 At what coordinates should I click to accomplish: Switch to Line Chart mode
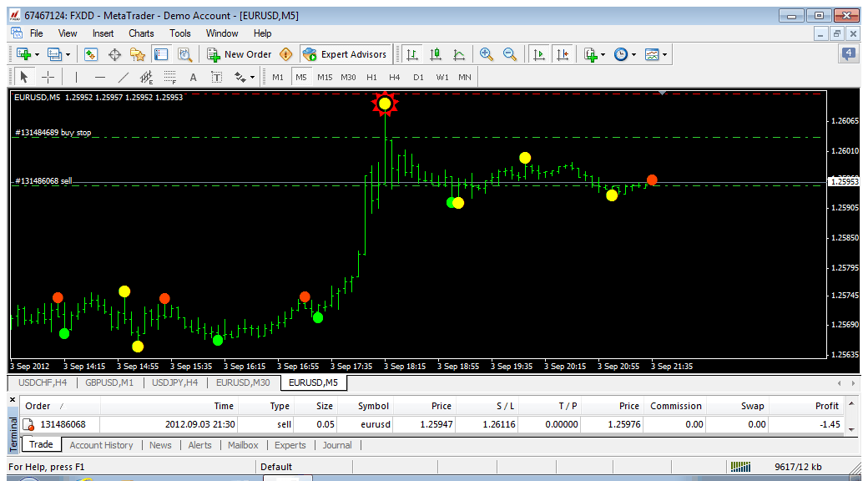tap(459, 54)
